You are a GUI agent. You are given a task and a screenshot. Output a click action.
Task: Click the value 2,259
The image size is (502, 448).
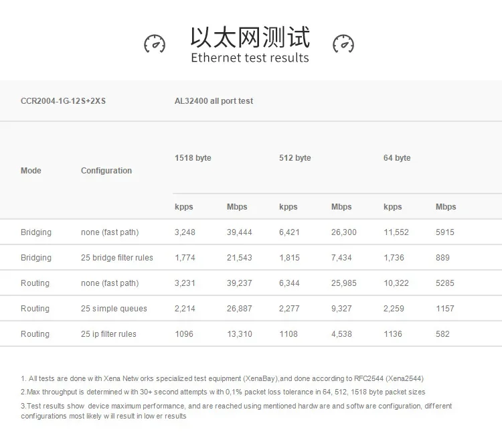(394, 309)
